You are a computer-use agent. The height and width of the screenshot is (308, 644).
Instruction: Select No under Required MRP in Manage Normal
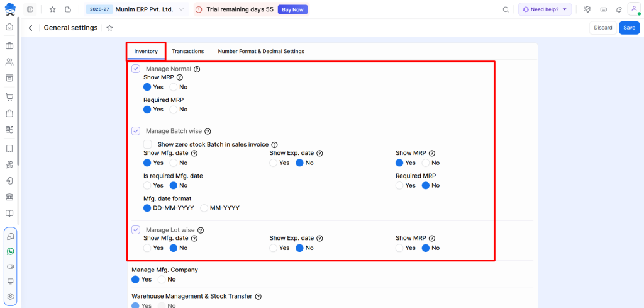pos(174,110)
